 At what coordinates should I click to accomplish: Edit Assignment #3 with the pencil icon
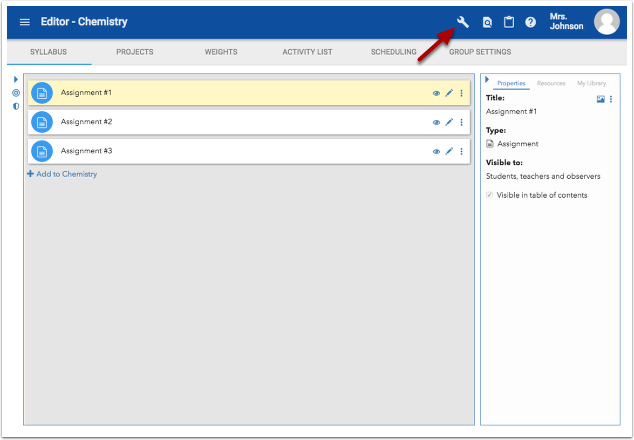point(449,152)
